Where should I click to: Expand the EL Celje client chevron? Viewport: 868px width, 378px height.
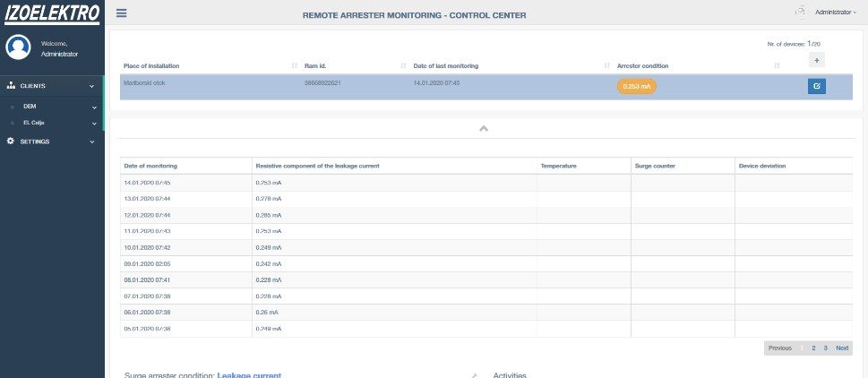[x=94, y=124]
